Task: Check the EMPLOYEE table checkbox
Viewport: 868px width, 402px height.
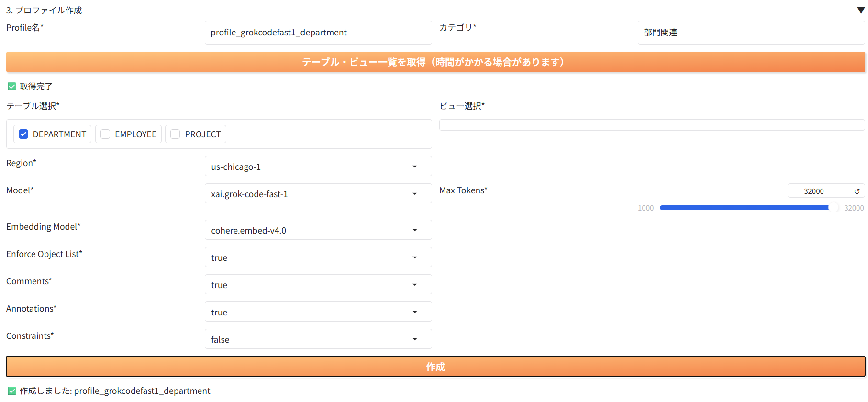Action: [x=105, y=134]
